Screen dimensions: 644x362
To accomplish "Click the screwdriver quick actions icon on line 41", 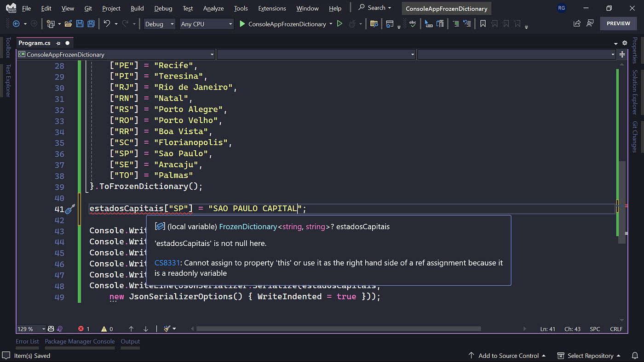I will click(70, 209).
